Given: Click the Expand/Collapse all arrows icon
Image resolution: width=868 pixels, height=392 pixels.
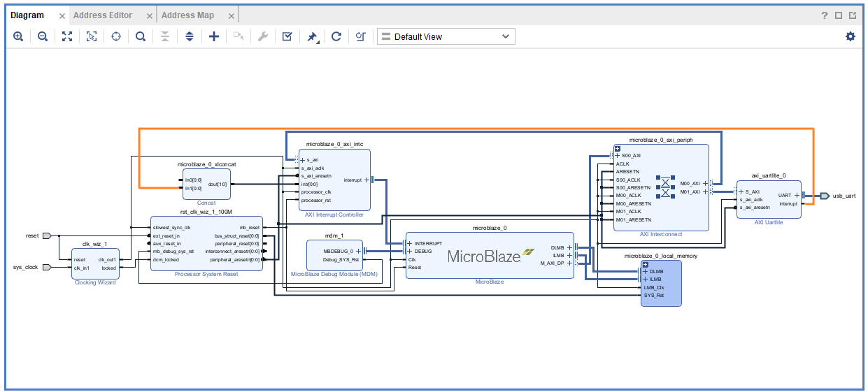Looking at the screenshot, I should (x=190, y=36).
